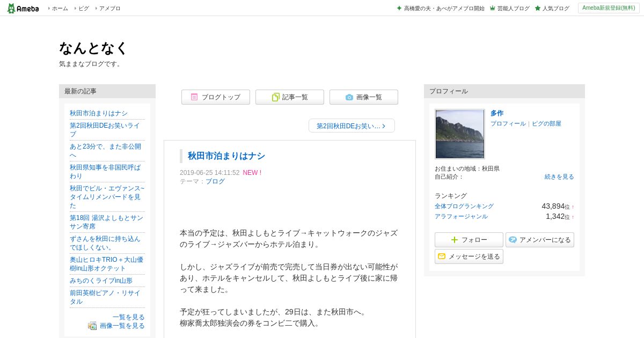The width and height of the screenshot is (644, 338).
Task: Open プロフィール link beside the photo
Action: tap(508, 123)
